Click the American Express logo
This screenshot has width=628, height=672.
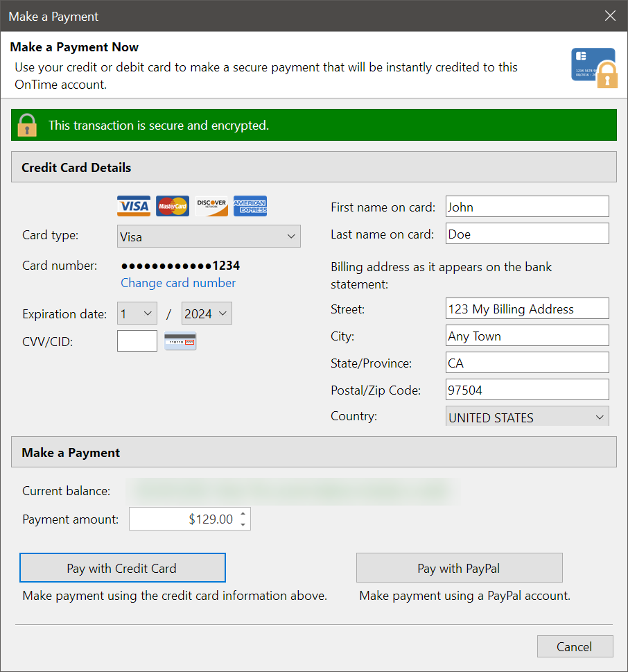click(250, 206)
